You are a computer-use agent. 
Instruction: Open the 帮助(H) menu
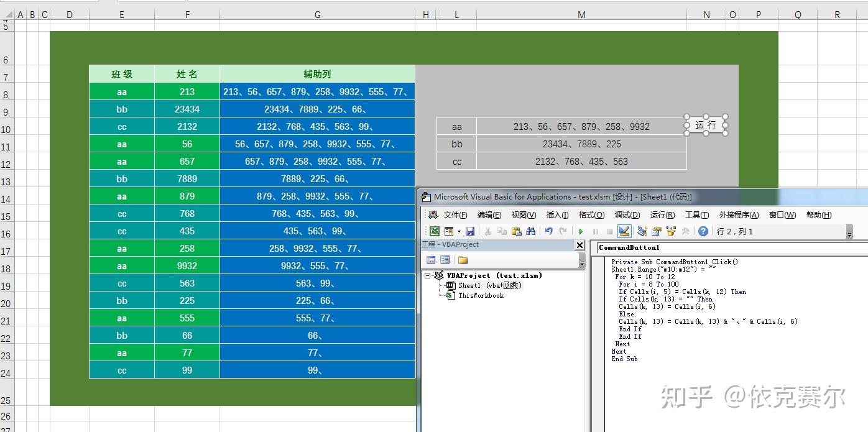[819, 215]
